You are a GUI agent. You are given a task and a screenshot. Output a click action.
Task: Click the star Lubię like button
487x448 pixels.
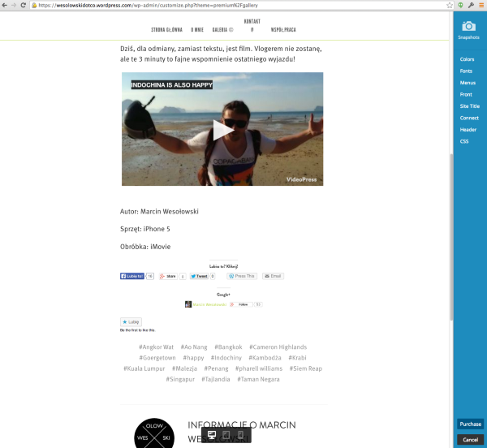[131, 322]
